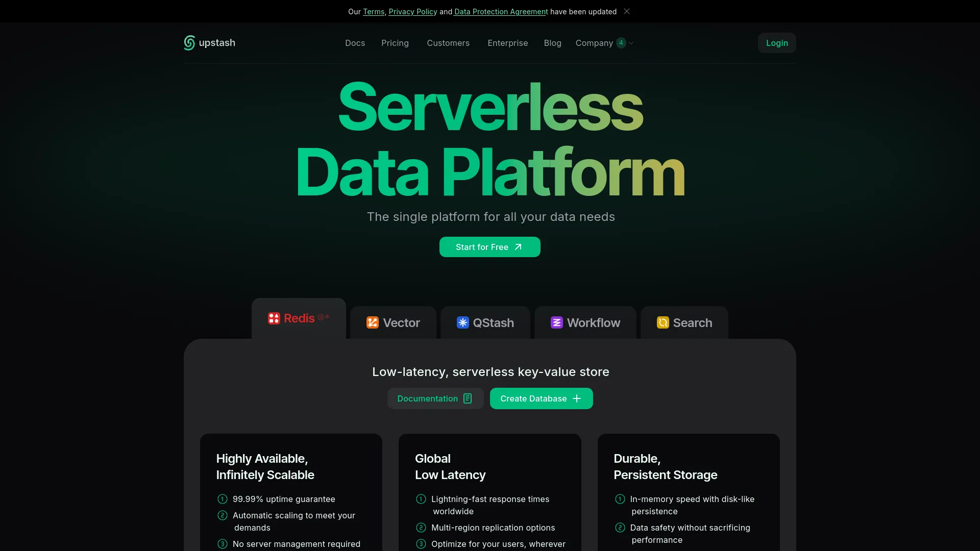Click the number 3 icon by No server management
The height and width of the screenshot is (551, 980).
pos(223,544)
